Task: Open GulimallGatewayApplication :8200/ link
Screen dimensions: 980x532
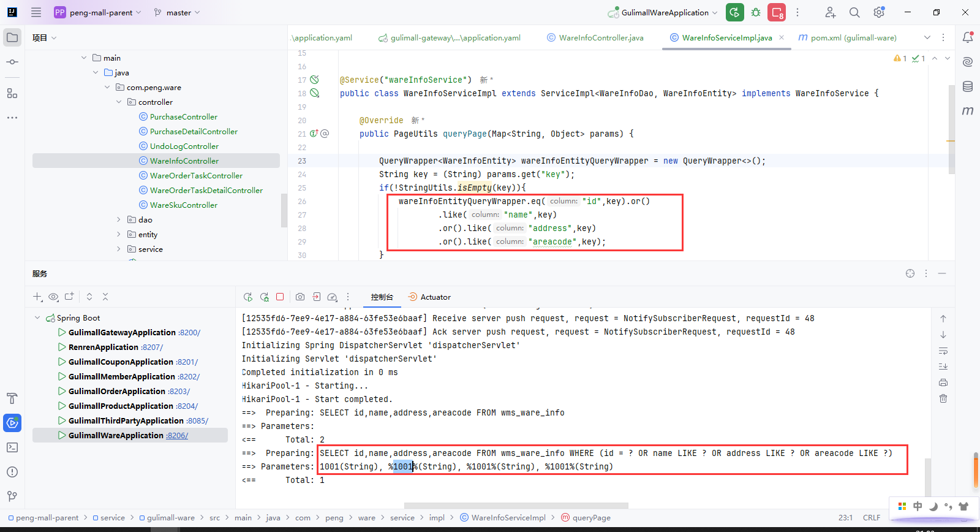Action: (x=189, y=332)
